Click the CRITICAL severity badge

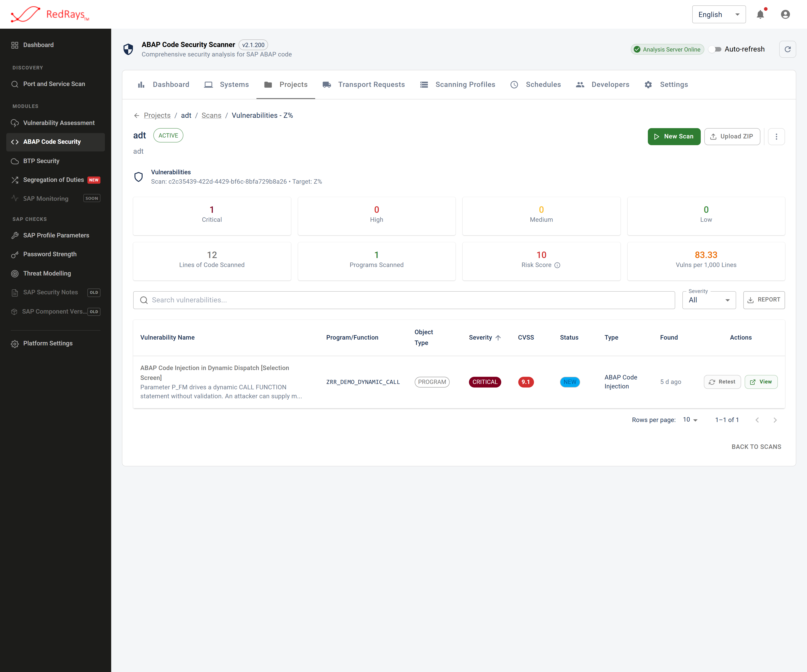(x=485, y=382)
